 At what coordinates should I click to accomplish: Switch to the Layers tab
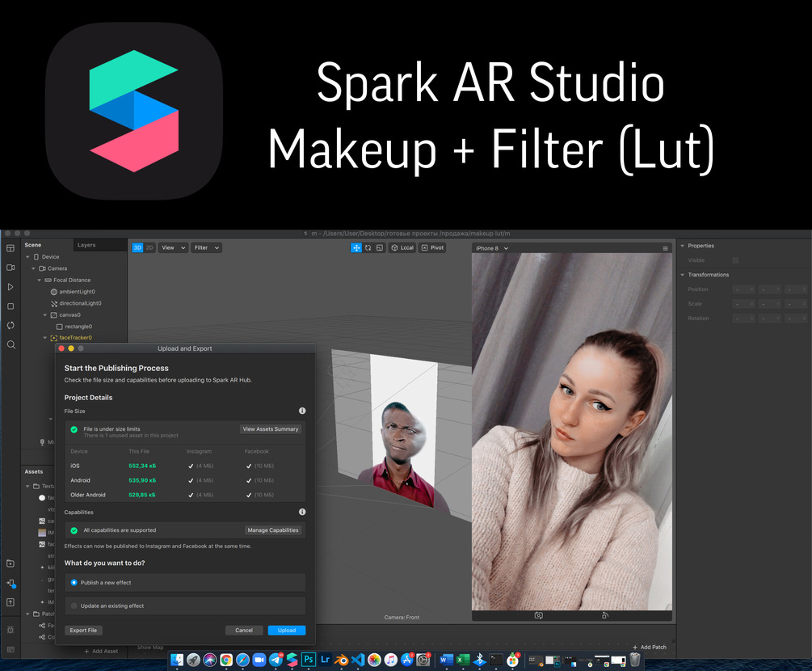click(86, 245)
